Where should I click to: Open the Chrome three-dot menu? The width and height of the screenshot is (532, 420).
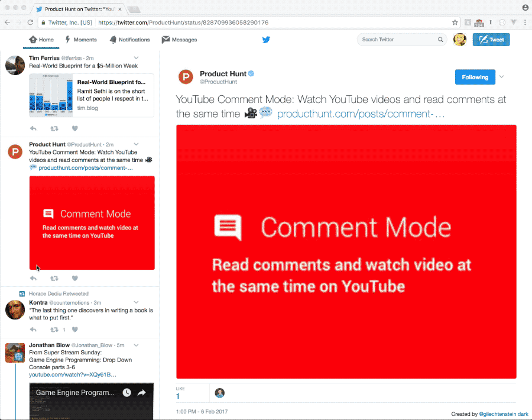(x=525, y=22)
